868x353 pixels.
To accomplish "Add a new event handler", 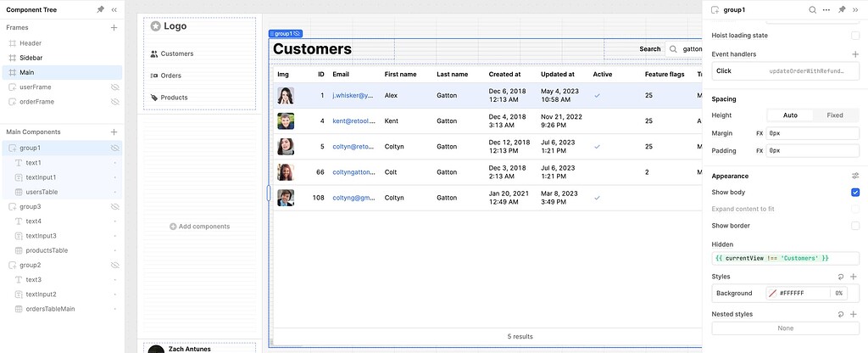I will coord(855,54).
